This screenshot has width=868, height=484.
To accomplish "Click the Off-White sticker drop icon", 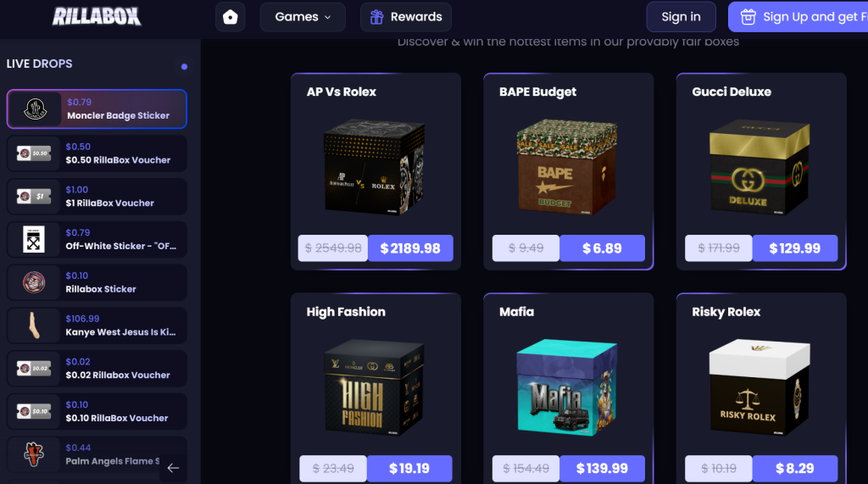I will pyautogui.click(x=34, y=240).
